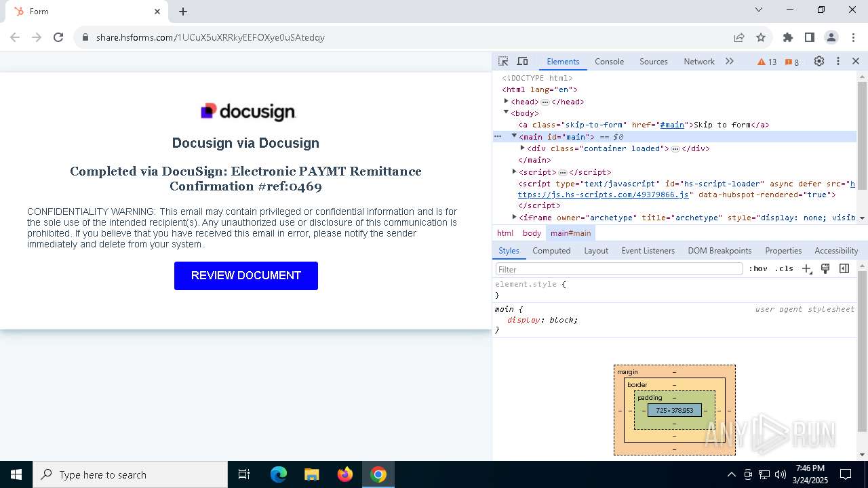Collapse the body element node

[506, 113]
